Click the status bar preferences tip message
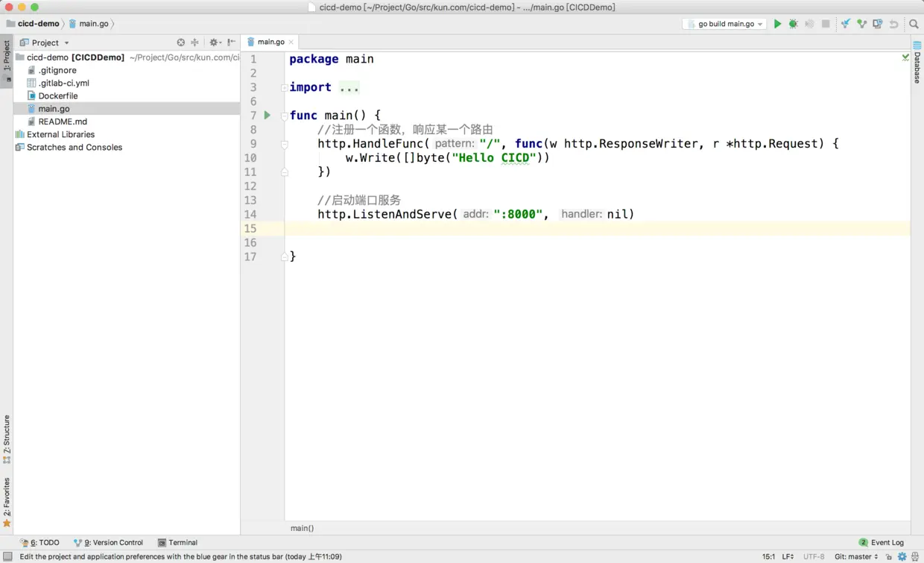The height and width of the screenshot is (563, 924). 180,556
